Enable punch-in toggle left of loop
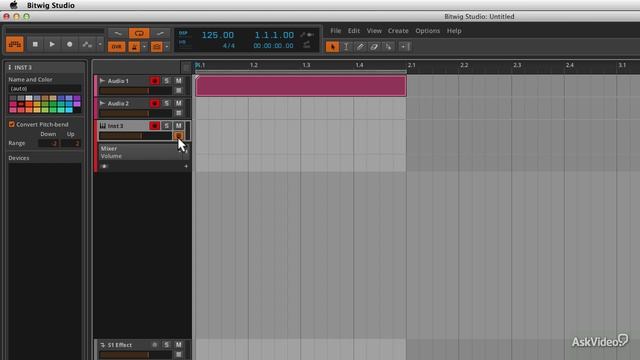 118,33
